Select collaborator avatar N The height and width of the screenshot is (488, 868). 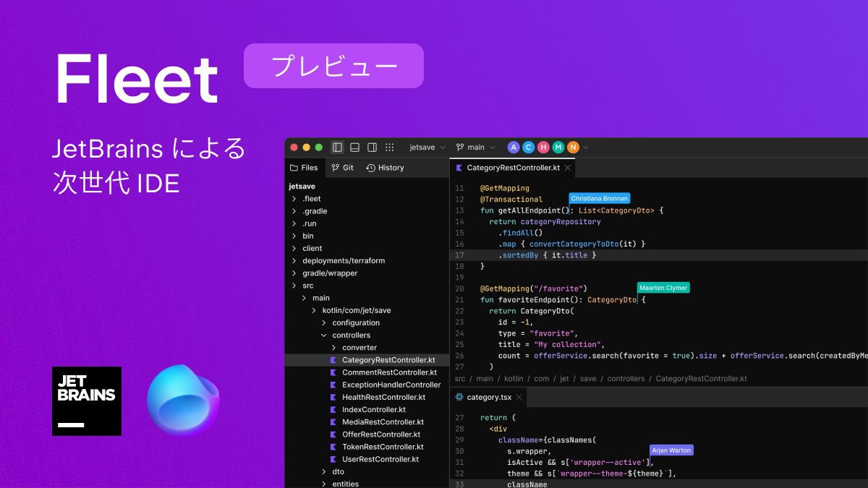point(573,147)
